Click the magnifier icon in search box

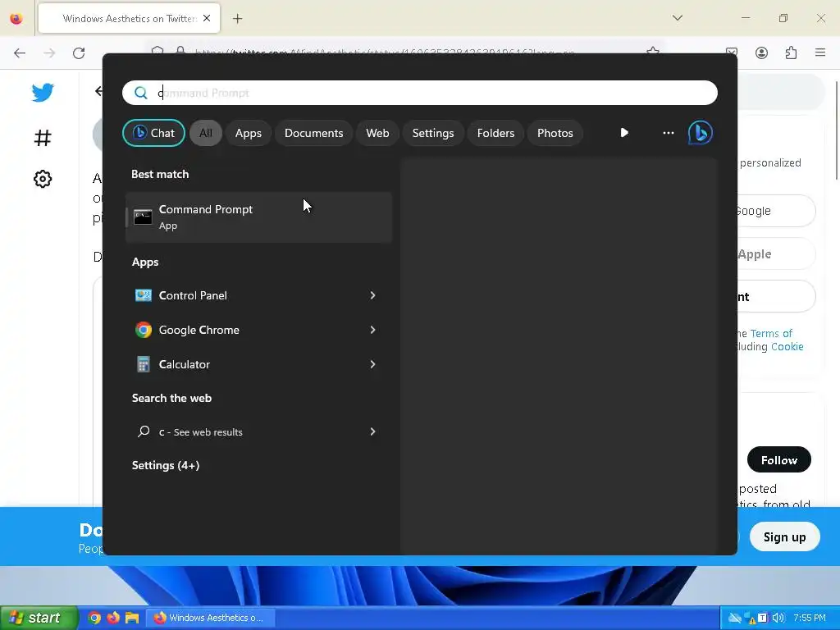141,93
